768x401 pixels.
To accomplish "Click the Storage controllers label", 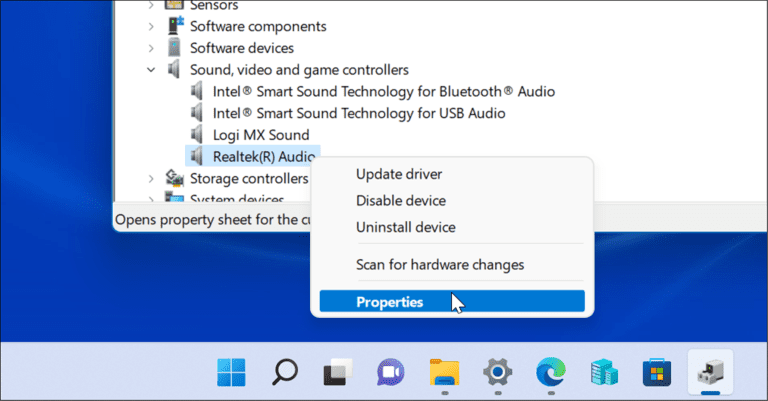I will 249,179.
